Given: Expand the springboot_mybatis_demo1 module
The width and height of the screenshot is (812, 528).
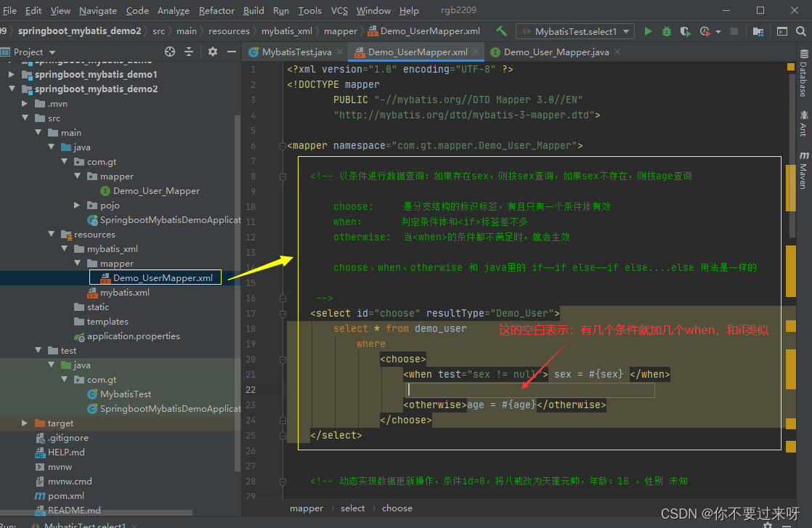Looking at the screenshot, I should 11,74.
